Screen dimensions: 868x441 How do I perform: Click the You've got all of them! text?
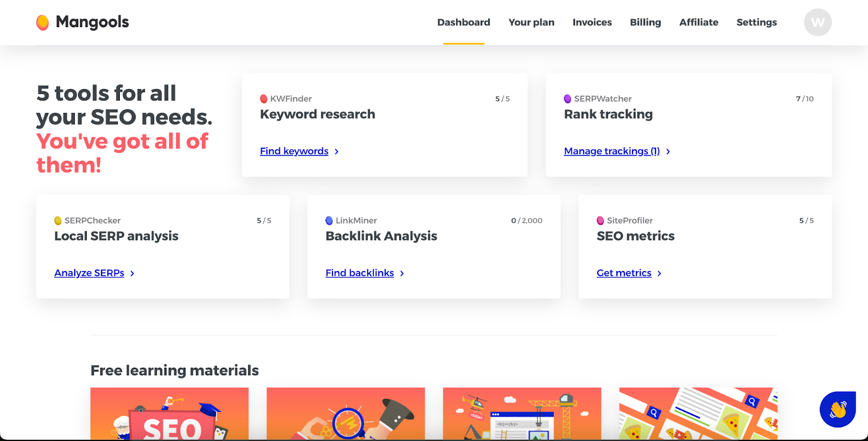(122, 153)
